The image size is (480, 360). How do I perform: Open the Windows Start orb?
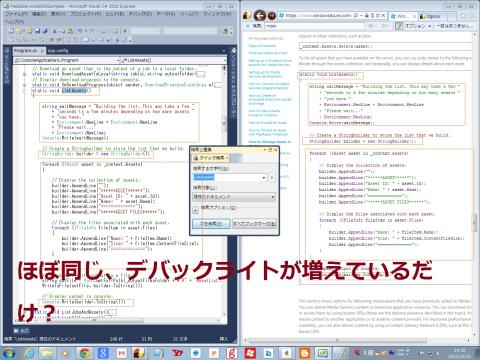coord(9,352)
